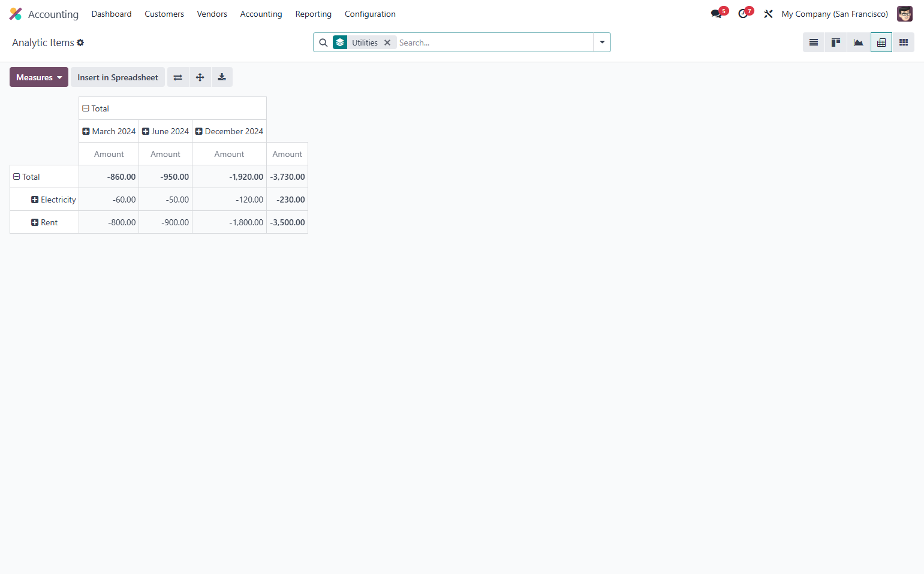
Task: Switch to kanban view
Action: click(836, 43)
